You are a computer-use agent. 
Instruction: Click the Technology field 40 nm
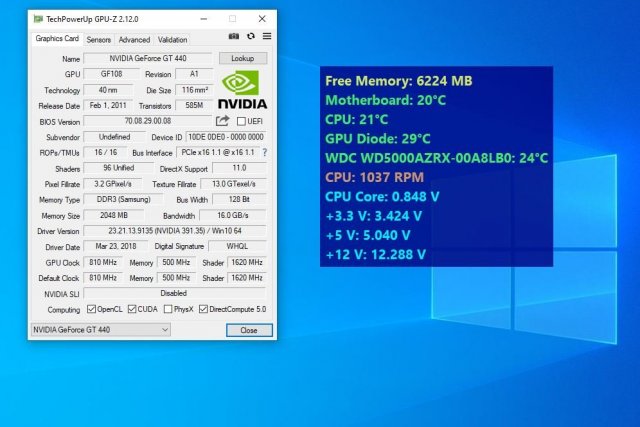[108, 90]
